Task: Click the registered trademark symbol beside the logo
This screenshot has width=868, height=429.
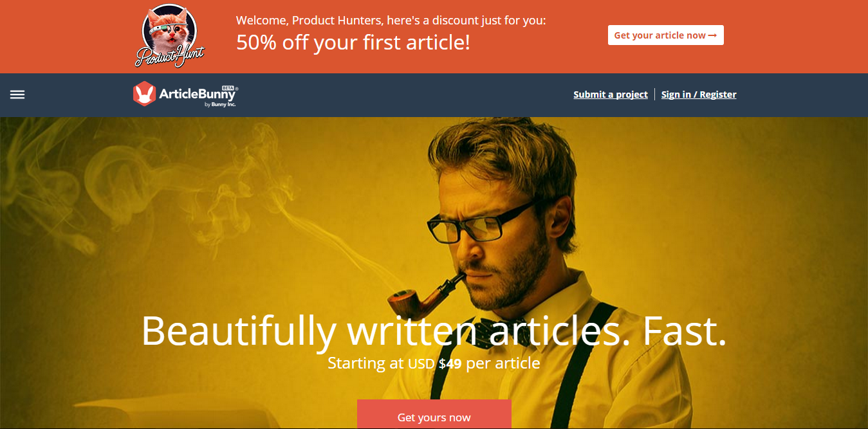Action: (x=237, y=88)
